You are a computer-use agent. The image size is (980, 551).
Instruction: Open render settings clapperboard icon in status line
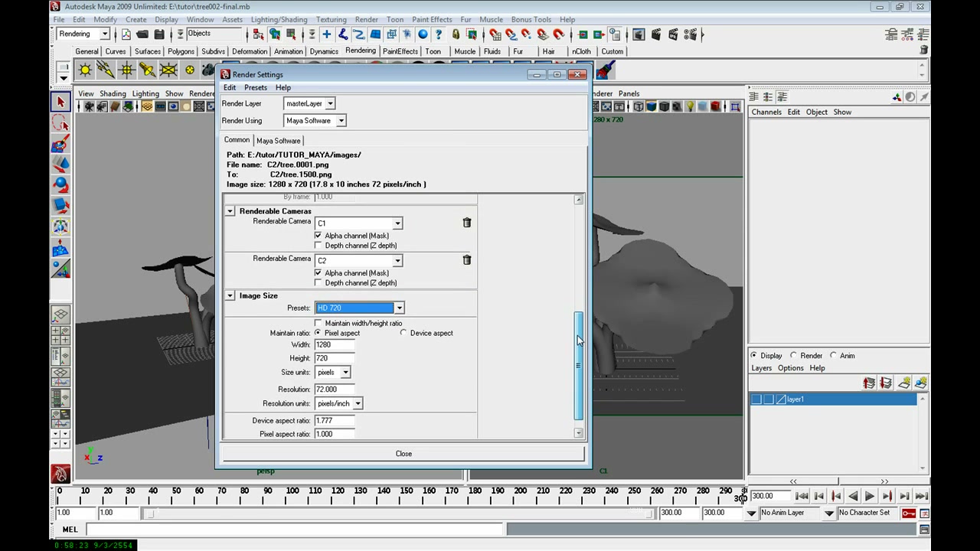point(691,34)
